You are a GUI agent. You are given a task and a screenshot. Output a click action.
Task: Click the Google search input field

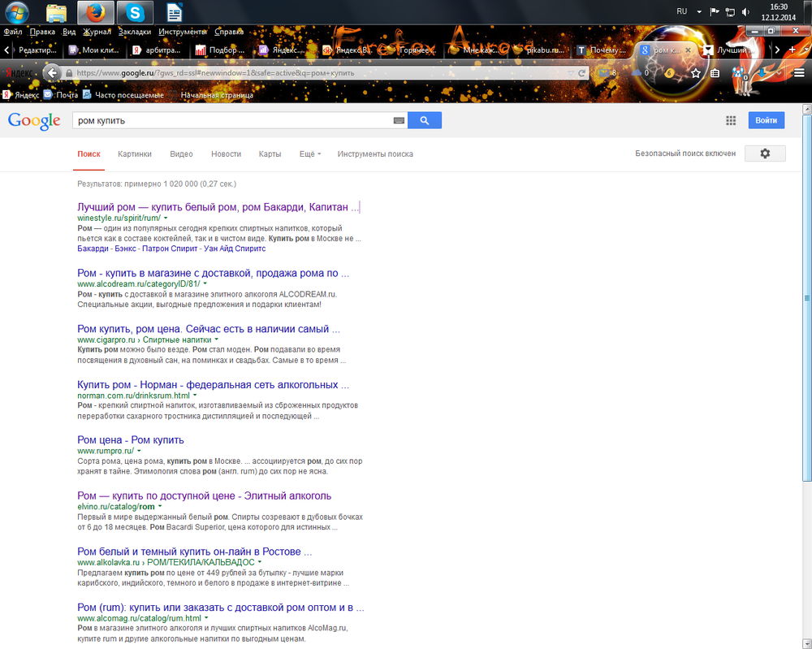click(233, 121)
